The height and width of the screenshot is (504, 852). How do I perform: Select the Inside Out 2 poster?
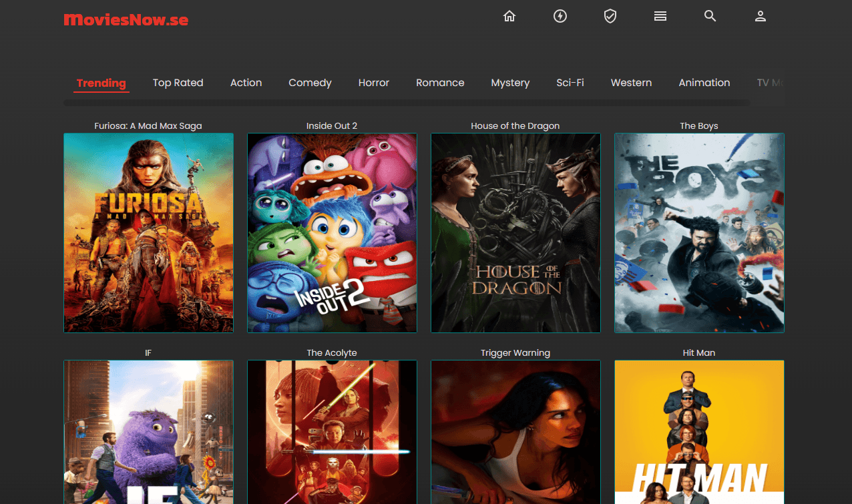tap(332, 232)
